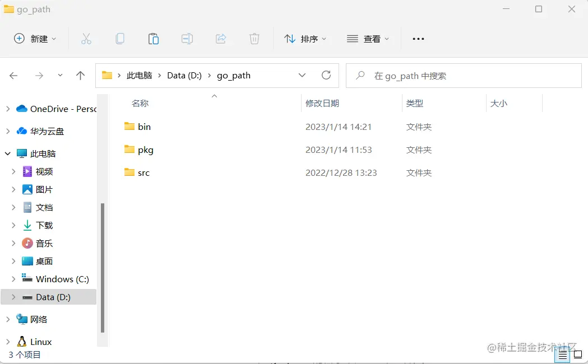The width and height of the screenshot is (588, 364).
Task: Click the Delete icon in the toolbar
Action: click(254, 38)
